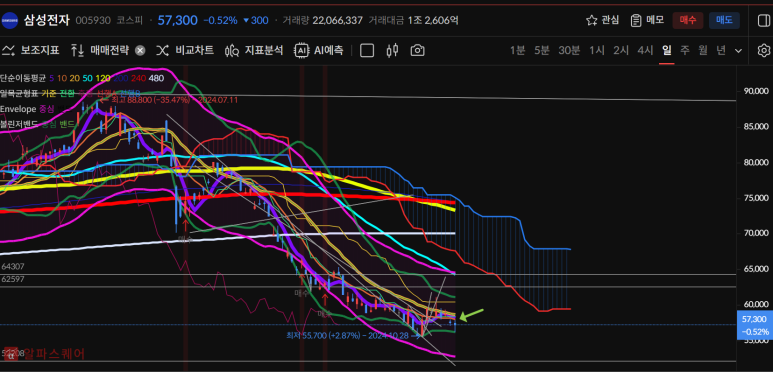The height and width of the screenshot is (372, 773).
Task: Click the red 매수 buy button
Action: (x=688, y=20)
